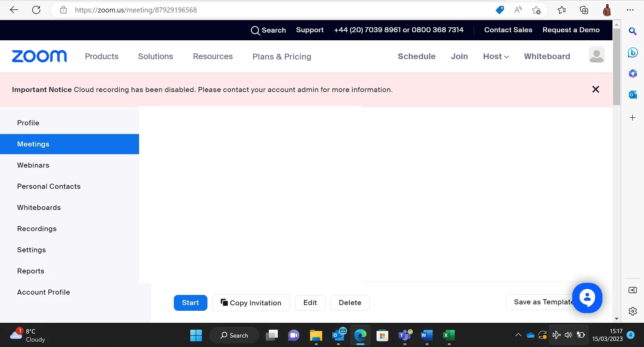Viewport: 644px width, 347px height.
Task: Open Edge sidebar search
Action: [632, 31]
